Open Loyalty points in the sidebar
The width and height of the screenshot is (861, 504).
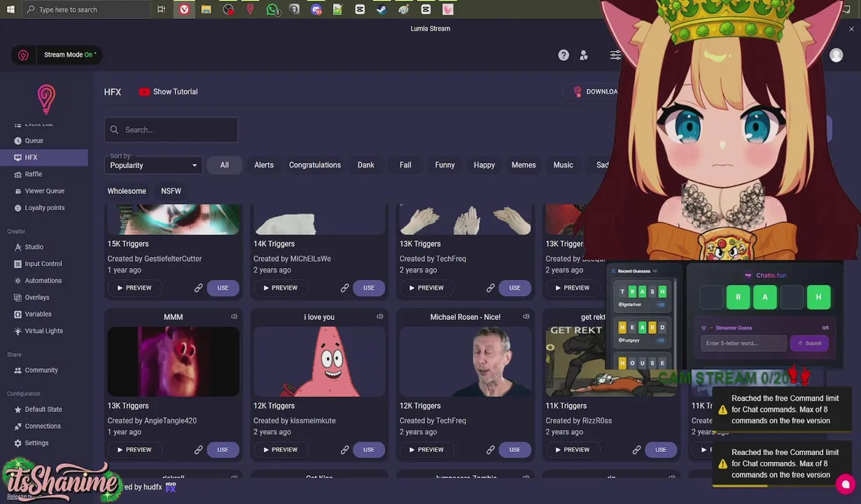[x=43, y=208]
